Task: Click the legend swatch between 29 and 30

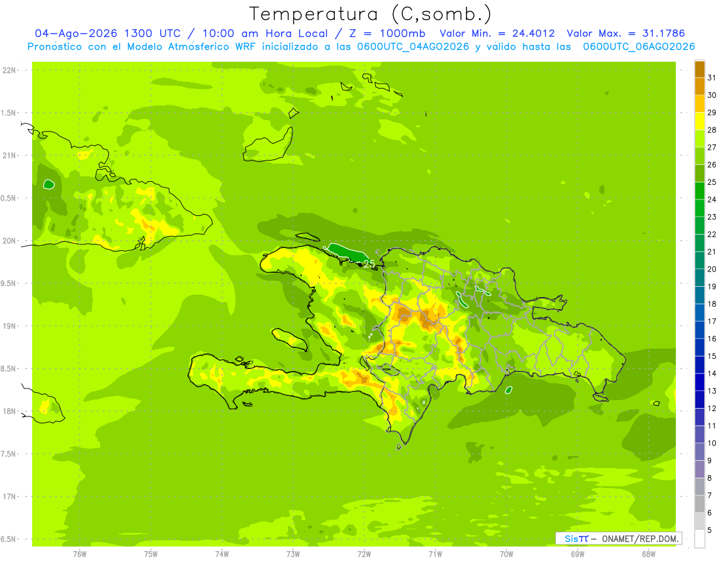Action: 699,104
